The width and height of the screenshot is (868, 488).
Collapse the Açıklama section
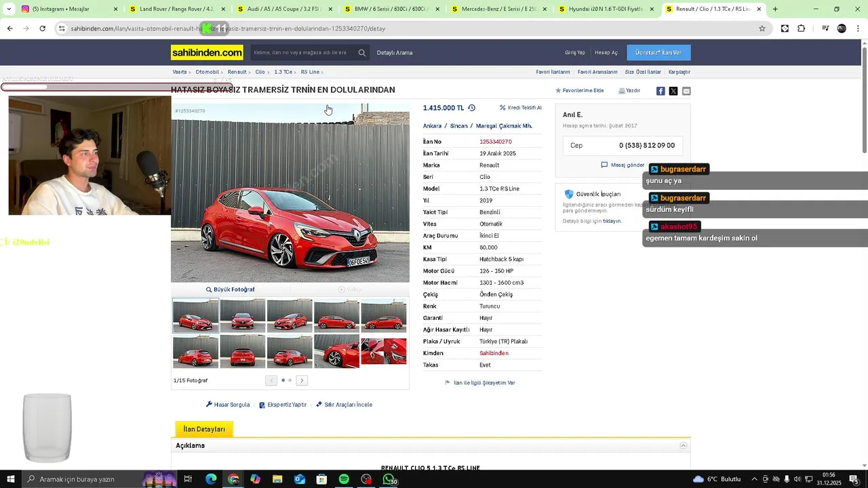click(x=684, y=445)
